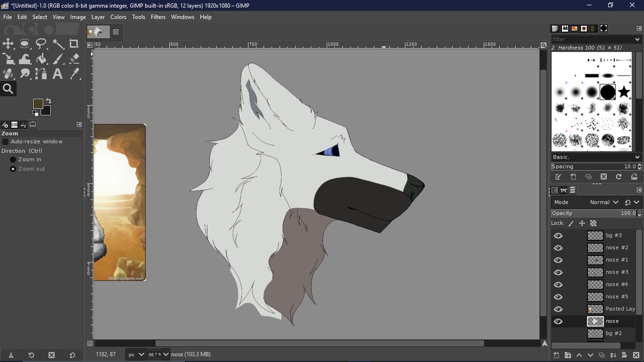The image size is (644, 362).
Task: Reset colors to default black and white
Action: (35, 113)
